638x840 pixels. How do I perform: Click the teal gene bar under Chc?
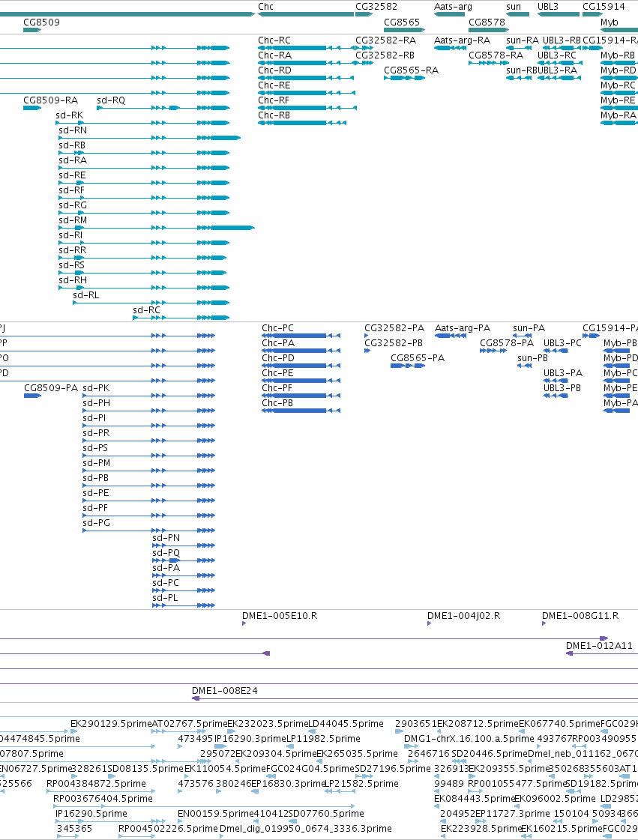pyautogui.click(x=306, y=14)
